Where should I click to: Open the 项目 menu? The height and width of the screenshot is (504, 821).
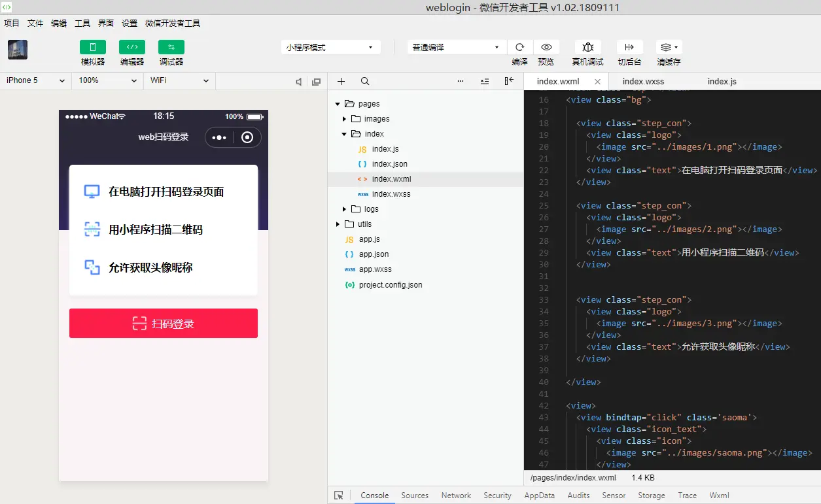pos(12,23)
